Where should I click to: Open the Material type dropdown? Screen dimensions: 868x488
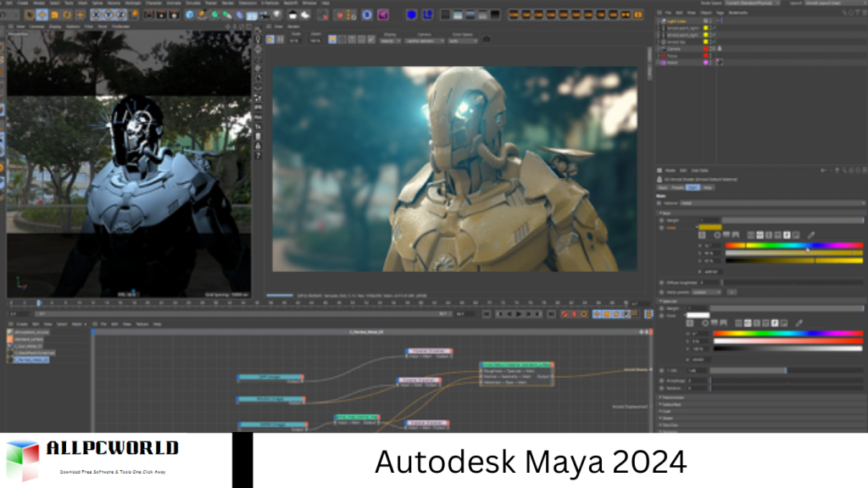[x=771, y=203]
